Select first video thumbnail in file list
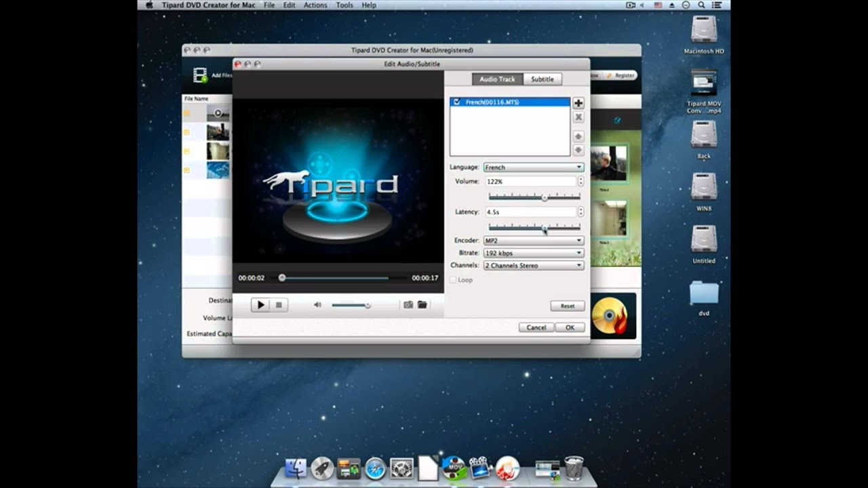The height and width of the screenshot is (488, 868). (x=218, y=113)
